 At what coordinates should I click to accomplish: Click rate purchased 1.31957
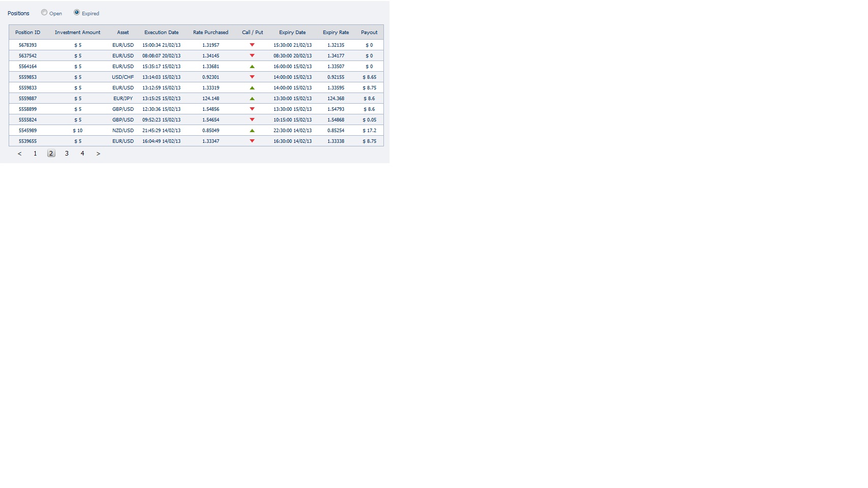[x=211, y=45]
